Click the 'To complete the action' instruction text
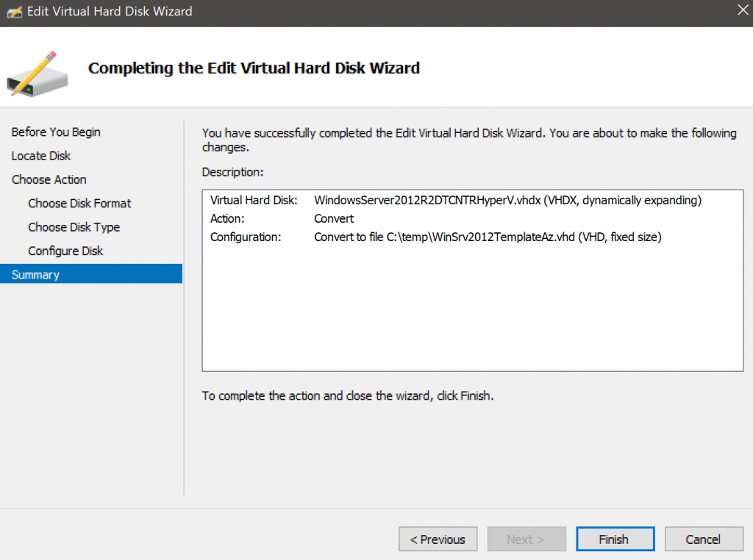The width and height of the screenshot is (753, 560). pos(348,396)
